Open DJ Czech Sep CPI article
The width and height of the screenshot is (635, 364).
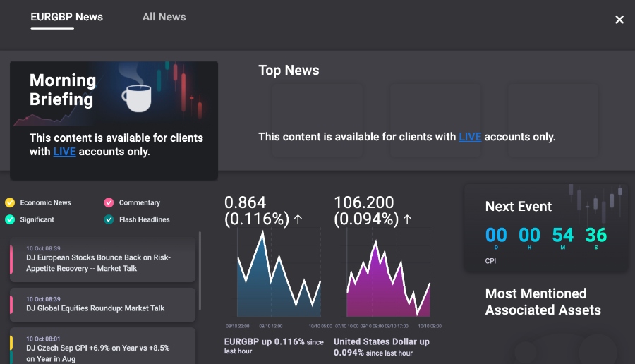[x=102, y=346]
